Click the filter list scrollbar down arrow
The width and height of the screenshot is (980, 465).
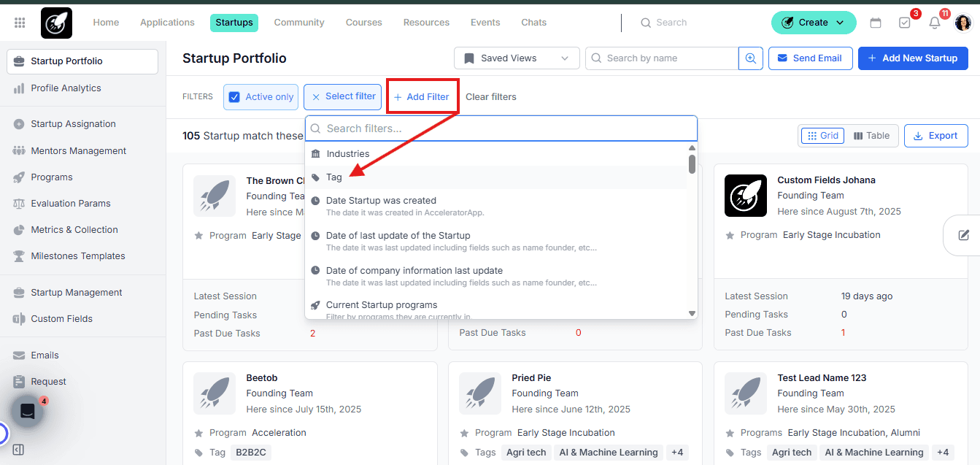point(692,313)
